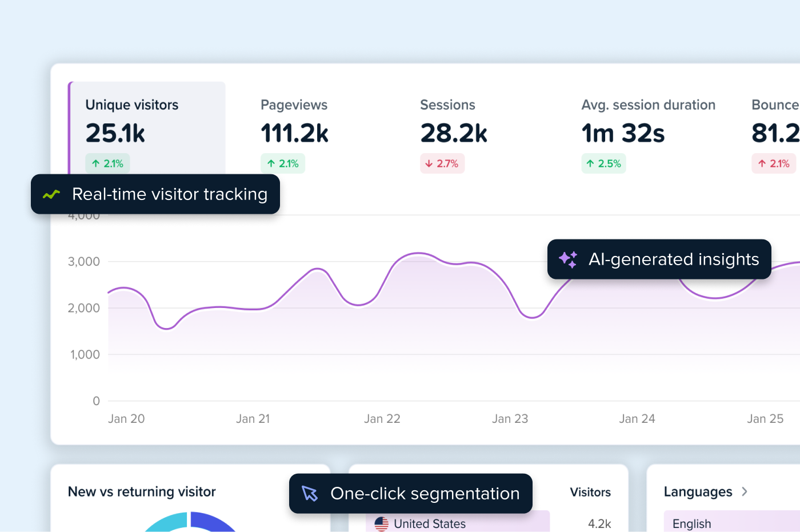Viewport: 800px width, 532px height.
Task: Click the up arrow on Avg. session duration badge
Action: 591,163
